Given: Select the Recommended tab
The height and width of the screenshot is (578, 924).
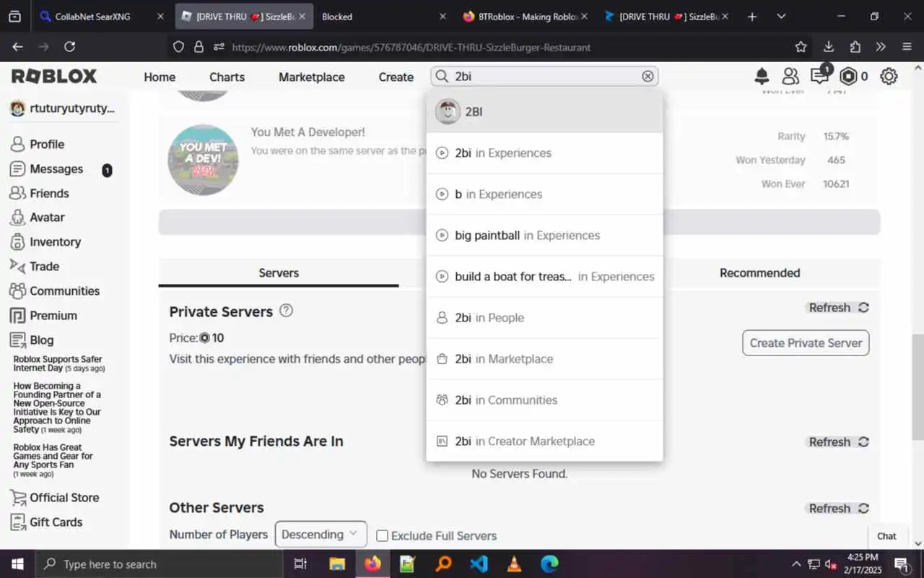Looking at the screenshot, I should [x=759, y=273].
